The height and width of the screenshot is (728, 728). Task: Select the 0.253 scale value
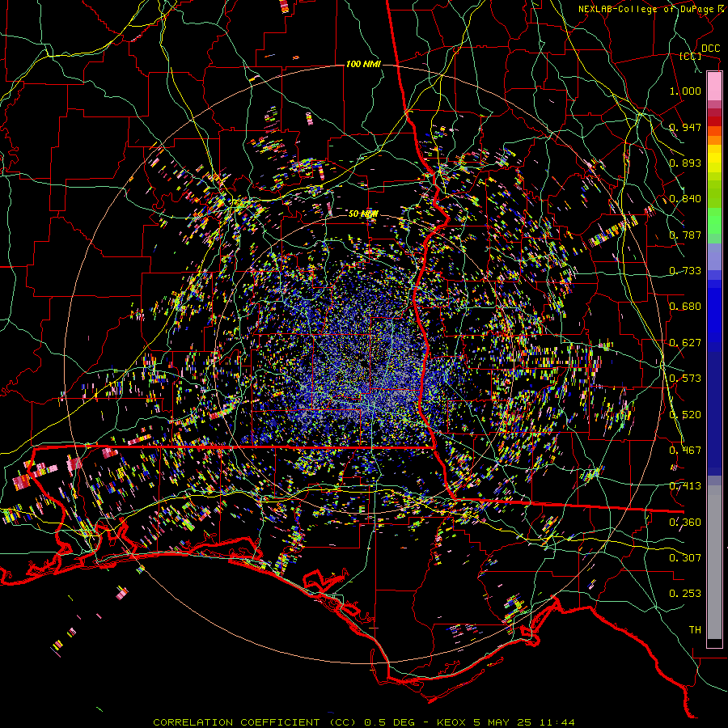coord(685,594)
